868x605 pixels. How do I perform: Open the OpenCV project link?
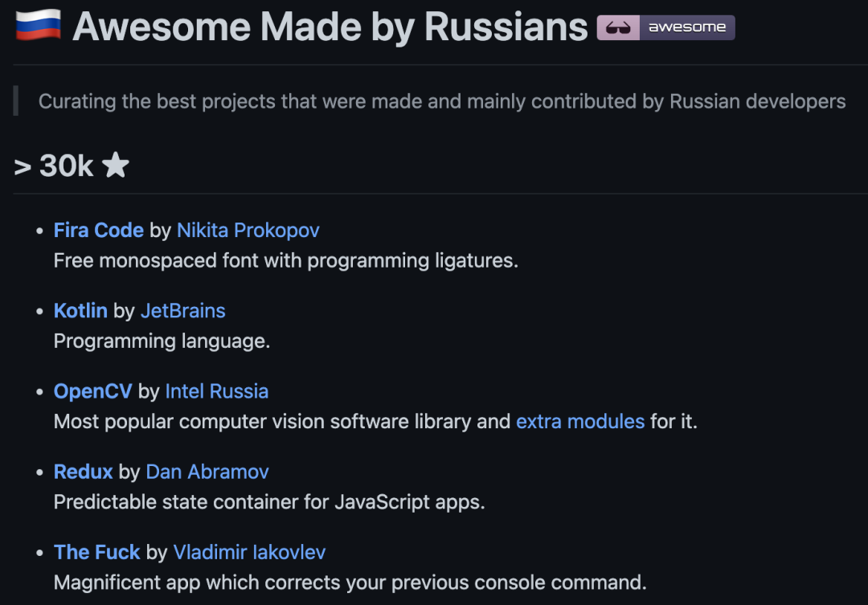pyautogui.click(x=92, y=391)
